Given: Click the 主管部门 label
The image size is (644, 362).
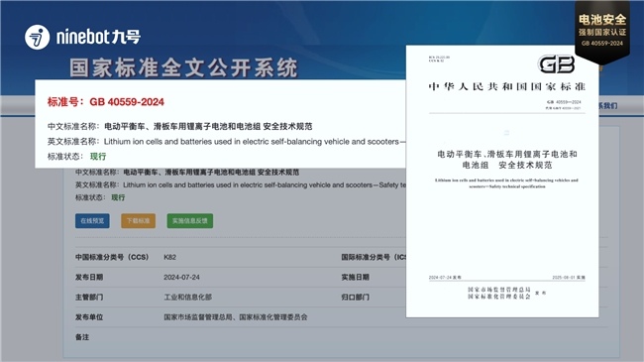Looking at the screenshot, I should 89,297.
